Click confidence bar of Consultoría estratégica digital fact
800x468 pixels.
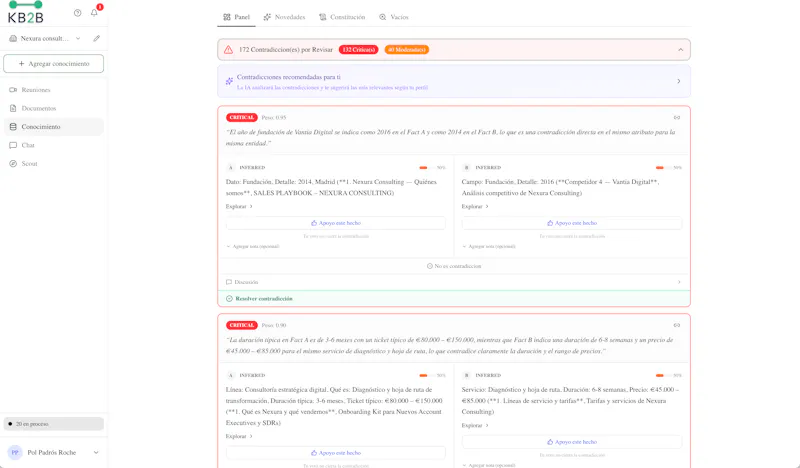tap(428, 375)
